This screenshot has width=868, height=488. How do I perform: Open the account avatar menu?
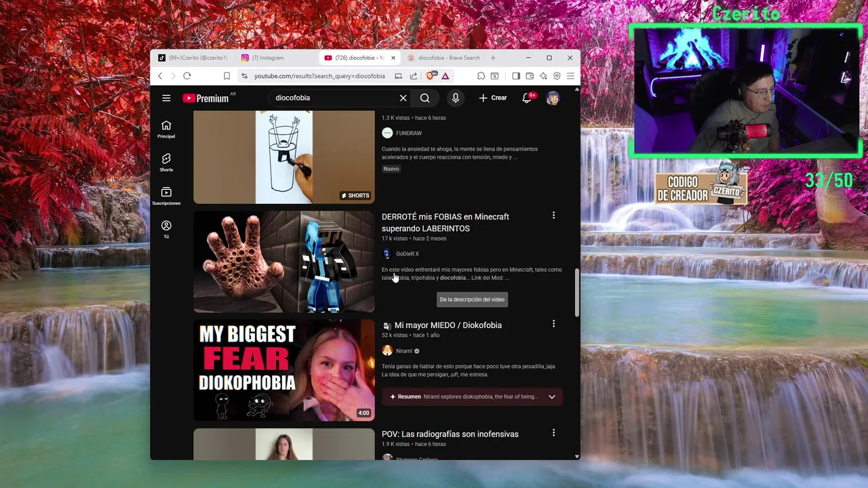click(x=553, y=98)
